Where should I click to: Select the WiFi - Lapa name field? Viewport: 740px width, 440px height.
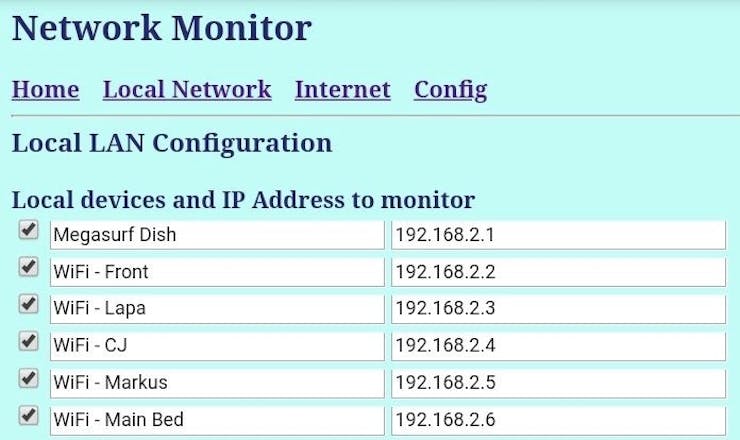click(217, 309)
